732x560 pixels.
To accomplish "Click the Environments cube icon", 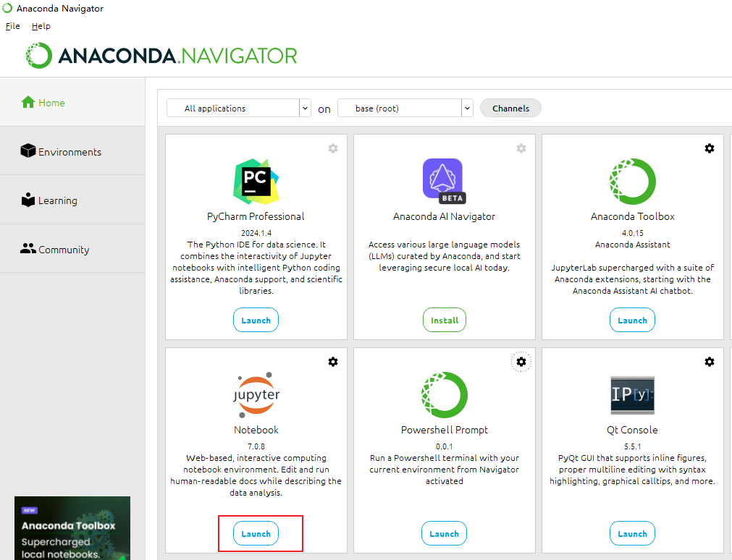I will (x=28, y=150).
